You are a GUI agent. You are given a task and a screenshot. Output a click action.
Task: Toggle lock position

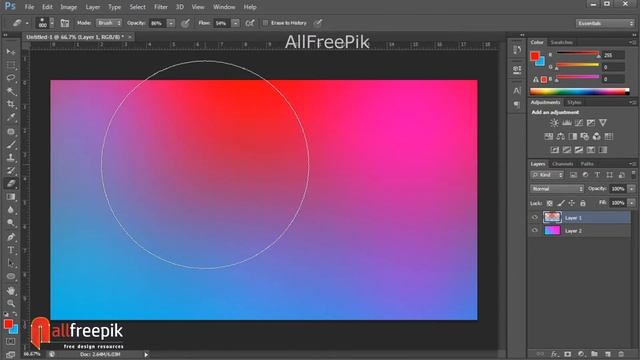click(572, 203)
